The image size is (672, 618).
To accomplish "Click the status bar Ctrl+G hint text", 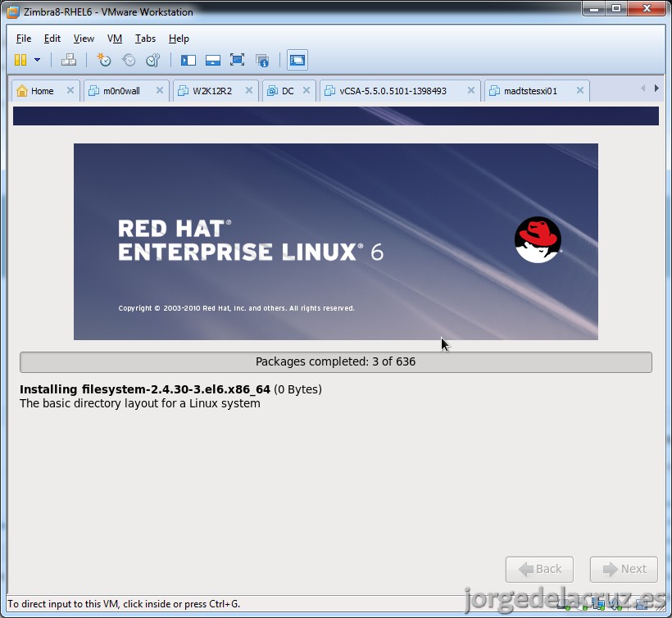I will pos(124,604).
